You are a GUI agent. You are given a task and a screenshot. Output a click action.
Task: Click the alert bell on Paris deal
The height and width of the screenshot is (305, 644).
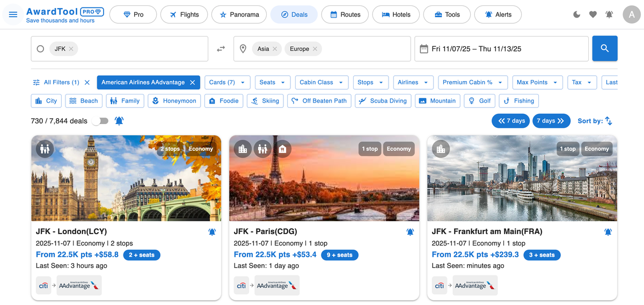pos(410,232)
